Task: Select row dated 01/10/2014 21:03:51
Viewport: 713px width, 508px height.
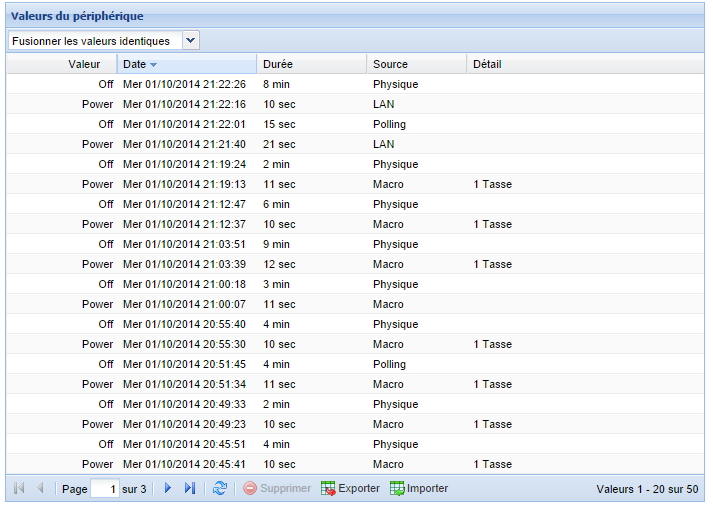Action: click(x=355, y=244)
